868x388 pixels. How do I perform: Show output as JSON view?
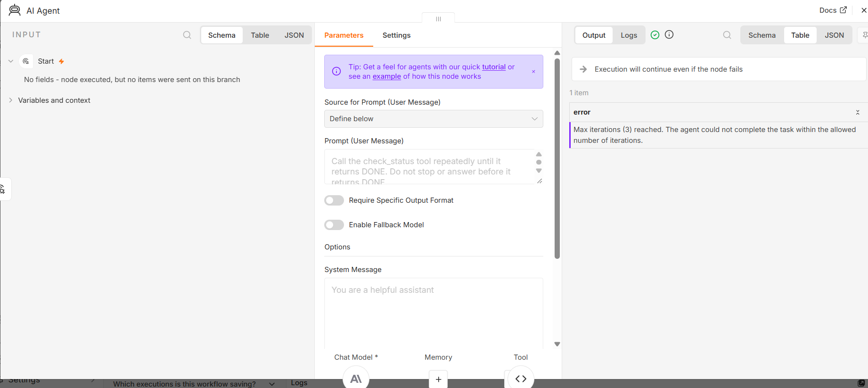[834, 35]
